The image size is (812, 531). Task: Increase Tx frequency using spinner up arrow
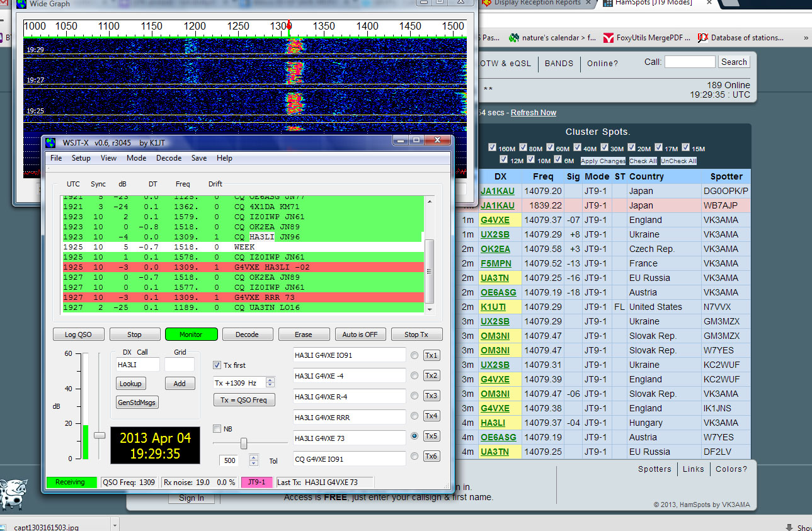(x=270, y=379)
